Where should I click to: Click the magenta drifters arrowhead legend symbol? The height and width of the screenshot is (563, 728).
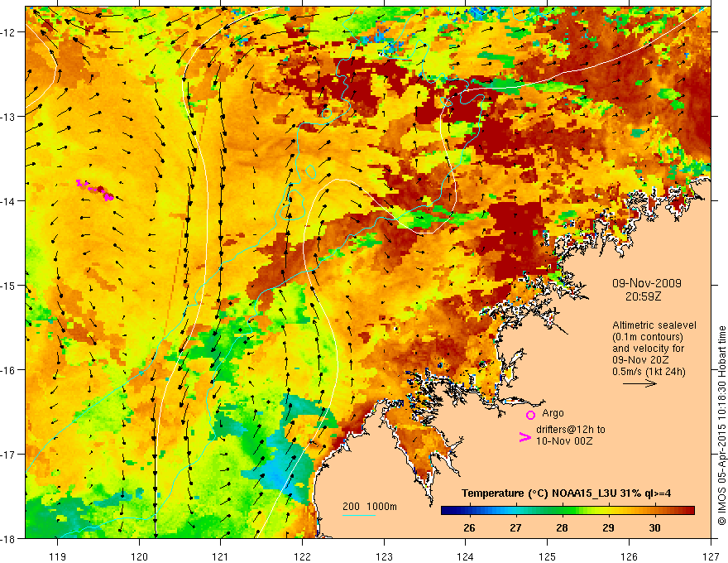tap(524, 437)
